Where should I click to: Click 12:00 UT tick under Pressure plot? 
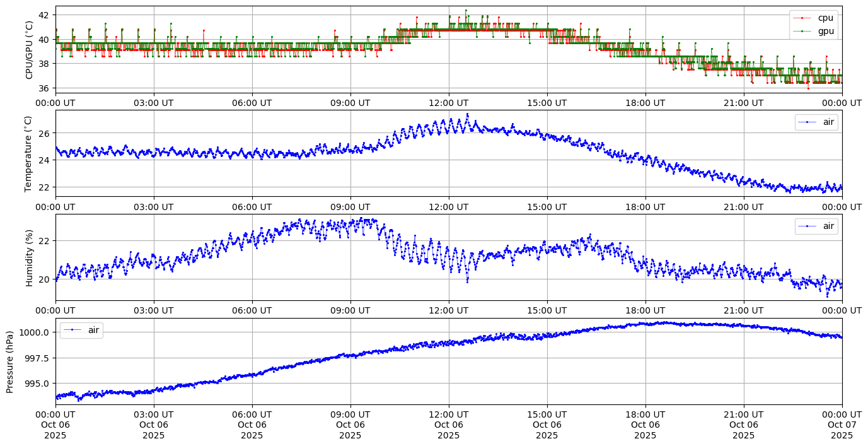(x=449, y=414)
